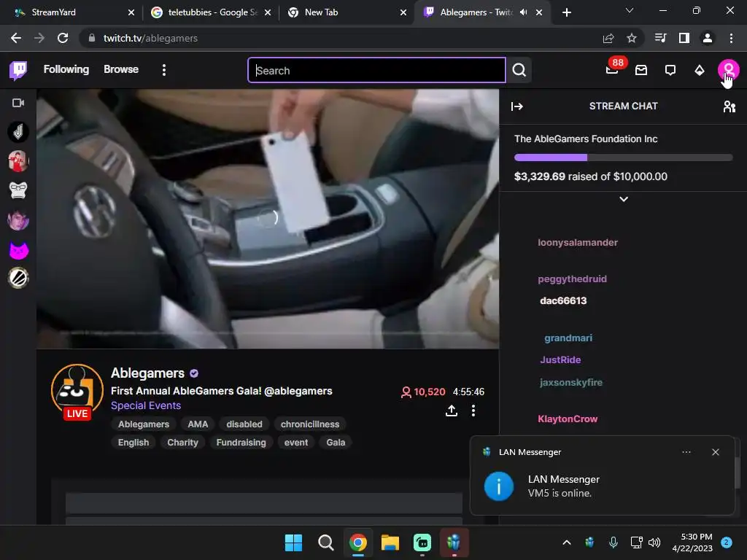The image size is (747, 560).
Task: Click the Ablegamers live channel avatar
Action: (77, 392)
